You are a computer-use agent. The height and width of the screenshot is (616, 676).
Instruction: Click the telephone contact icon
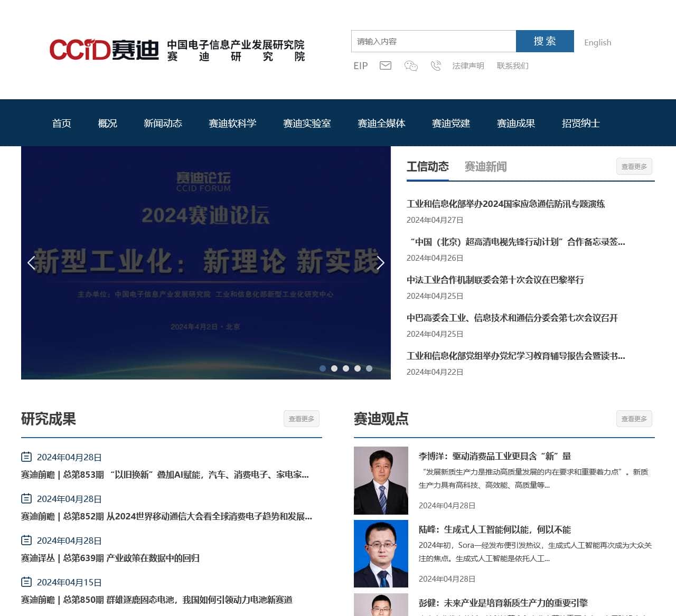point(436,65)
